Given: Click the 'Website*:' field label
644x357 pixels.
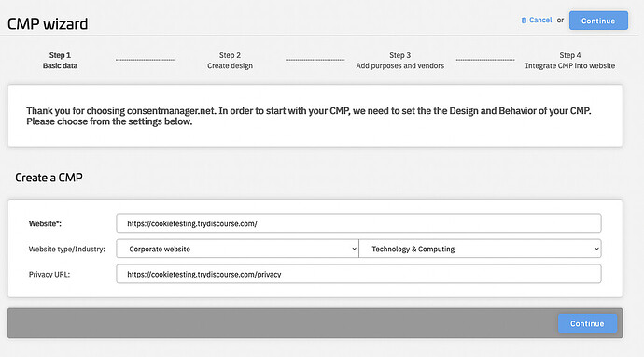Looking at the screenshot, I should pyautogui.click(x=45, y=223).
